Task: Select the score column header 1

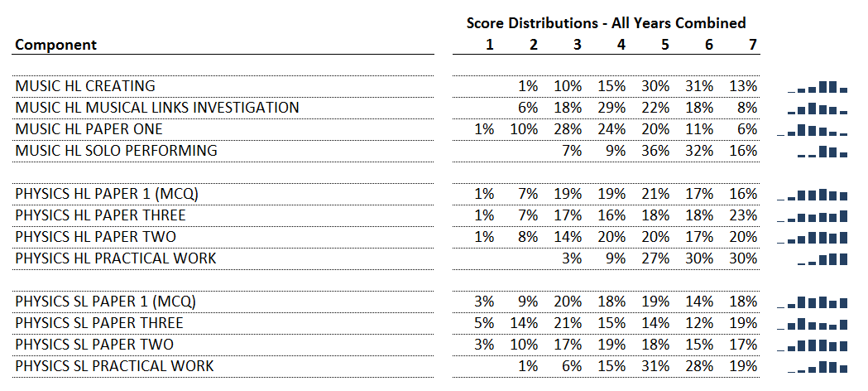Action: coord(489,44)
